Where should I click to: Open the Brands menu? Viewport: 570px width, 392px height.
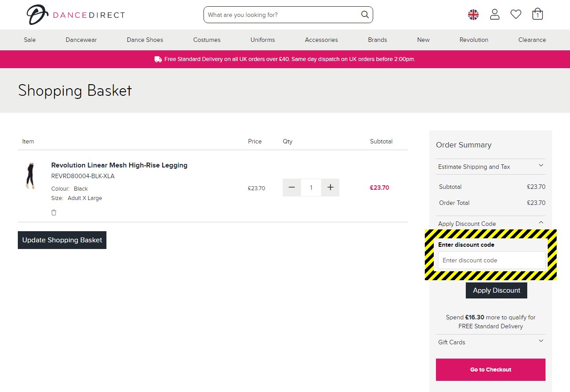(x=377, y=40)
